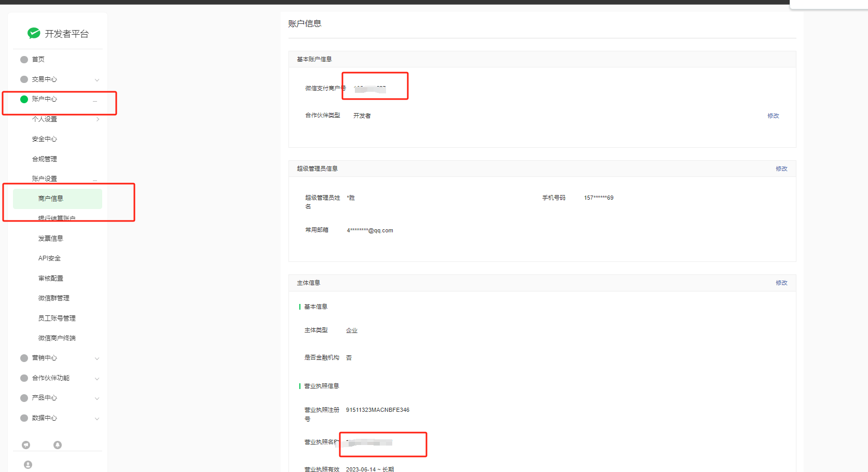This screenshot has height=472, width=868.
Task: Click the 基本信息 subsection heading
Action: coord(315,307)
